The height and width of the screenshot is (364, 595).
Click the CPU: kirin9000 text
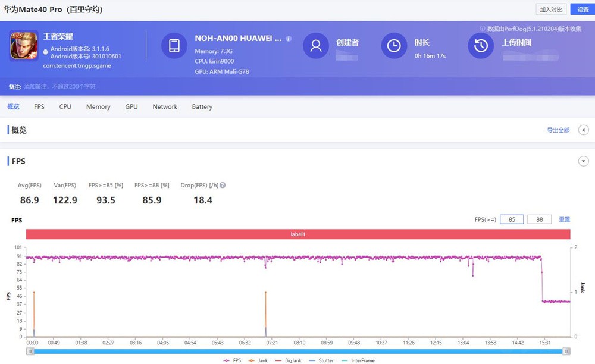(x=214, y=61)
